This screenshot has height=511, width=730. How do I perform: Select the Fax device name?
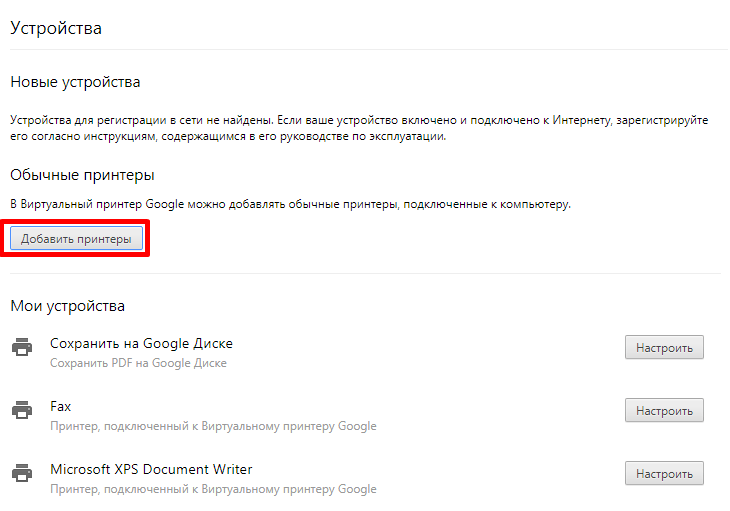pyautogui.click(x=61, y=406)
